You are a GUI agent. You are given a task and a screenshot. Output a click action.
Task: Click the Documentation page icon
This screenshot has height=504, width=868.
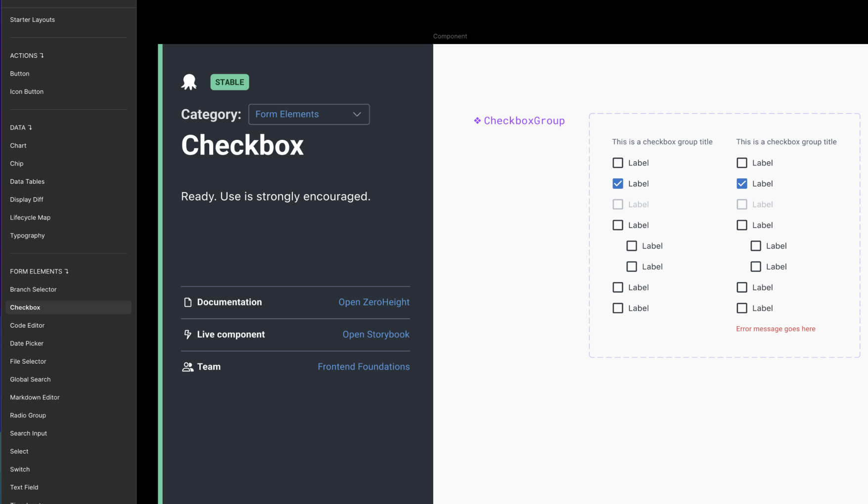pyautogui.click(x=187, y=302)
